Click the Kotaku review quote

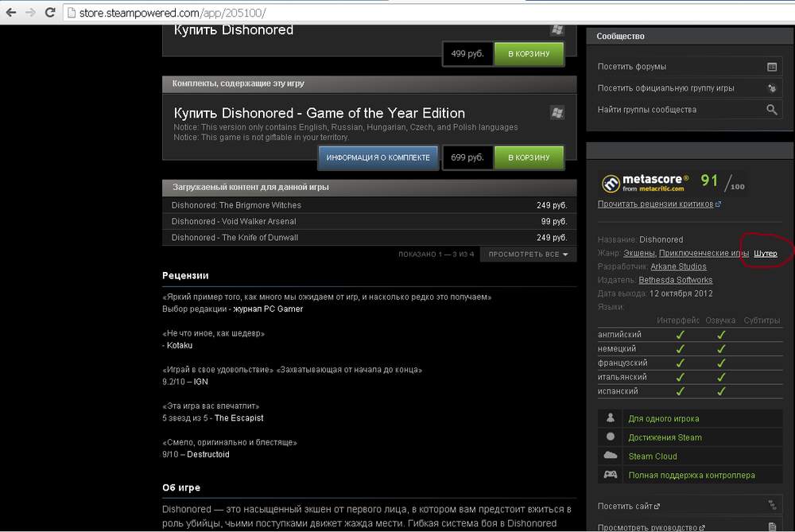click(213, 334)
